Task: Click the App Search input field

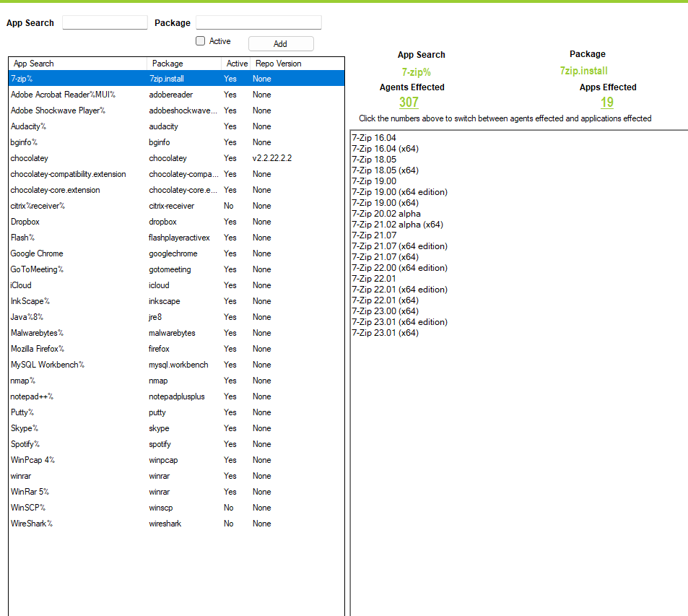Action: point(105,23)
